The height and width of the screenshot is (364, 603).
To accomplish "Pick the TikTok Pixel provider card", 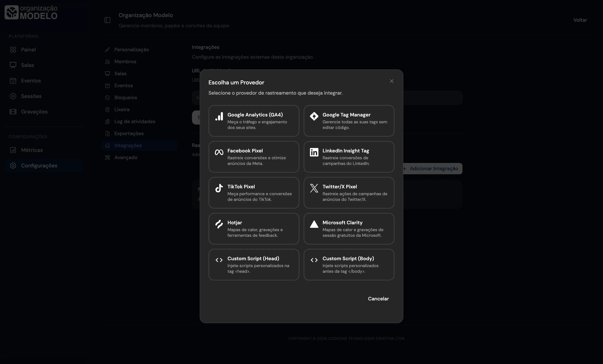I will [x=254, y=193].
